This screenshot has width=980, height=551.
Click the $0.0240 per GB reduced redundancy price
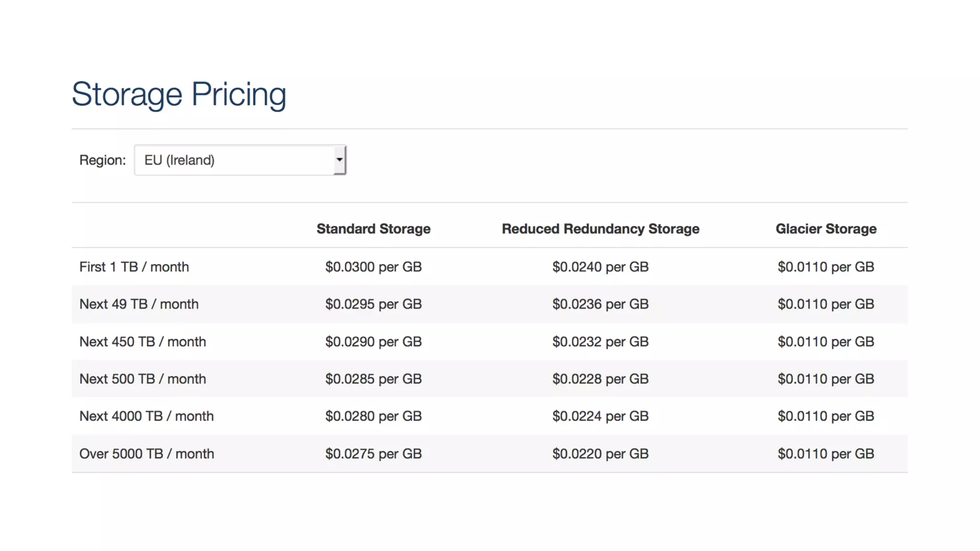pyautogui.click(x=600, y=267)
